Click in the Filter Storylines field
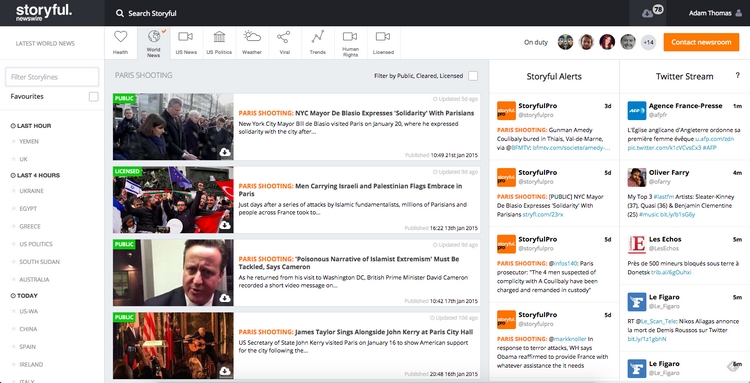The width and height of the screenshot is (750, 383). click(52, 77)
